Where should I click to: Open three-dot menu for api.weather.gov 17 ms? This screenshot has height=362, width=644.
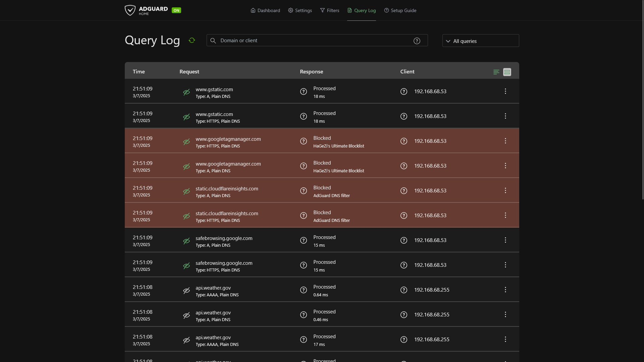[505, 339]
